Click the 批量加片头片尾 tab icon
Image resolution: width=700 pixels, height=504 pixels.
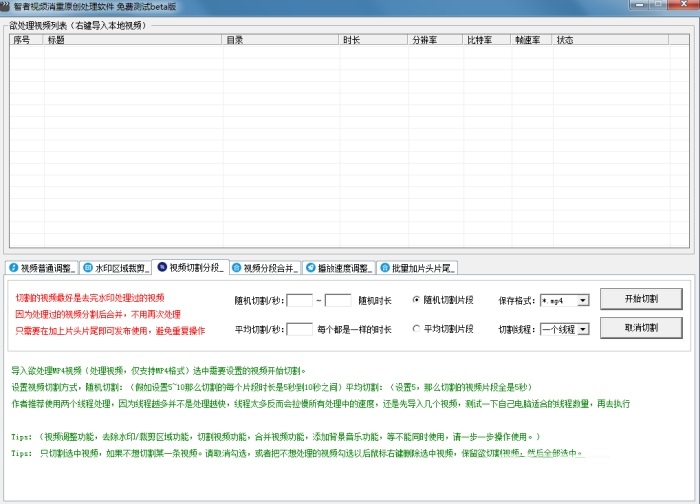click(x=386, y=268)
